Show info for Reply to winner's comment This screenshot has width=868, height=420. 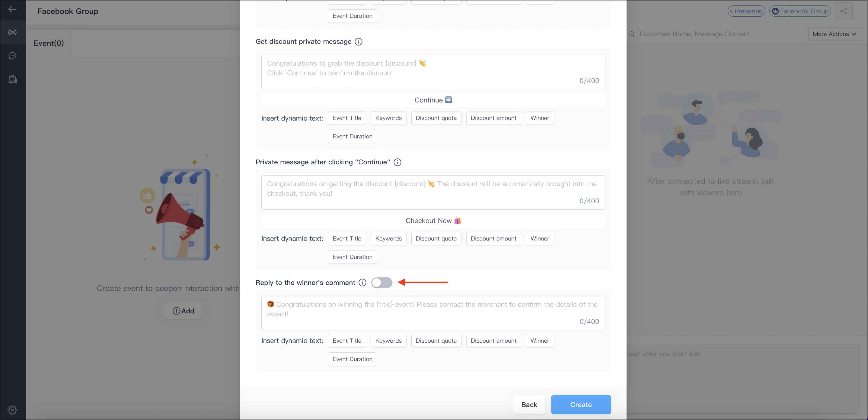click(x=362, y=283)
